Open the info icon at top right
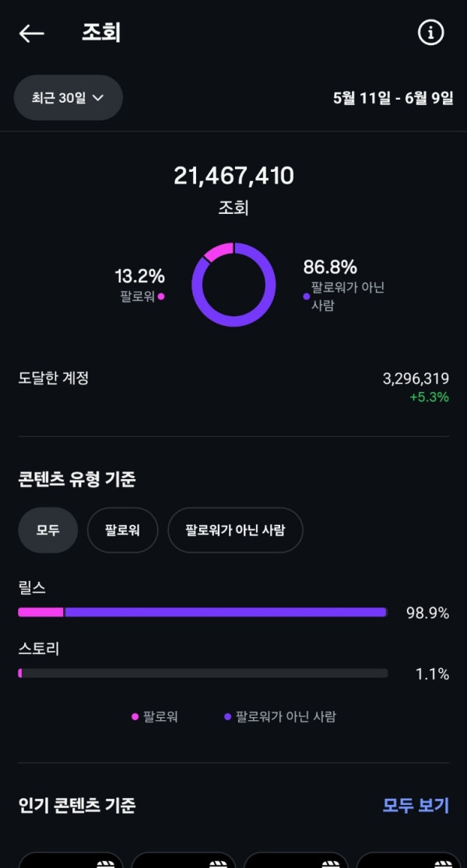Screen dimensions: 467x868 (430, 33)
